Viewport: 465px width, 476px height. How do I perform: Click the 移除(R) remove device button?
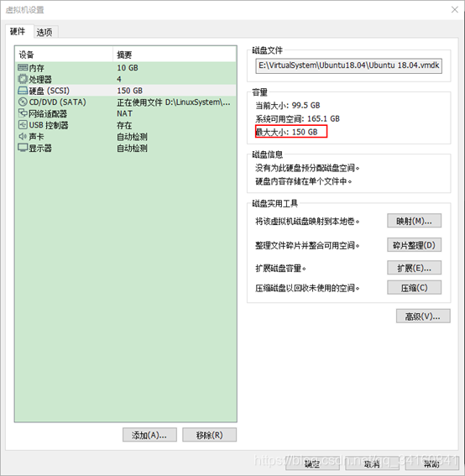[x=209, y=435]
